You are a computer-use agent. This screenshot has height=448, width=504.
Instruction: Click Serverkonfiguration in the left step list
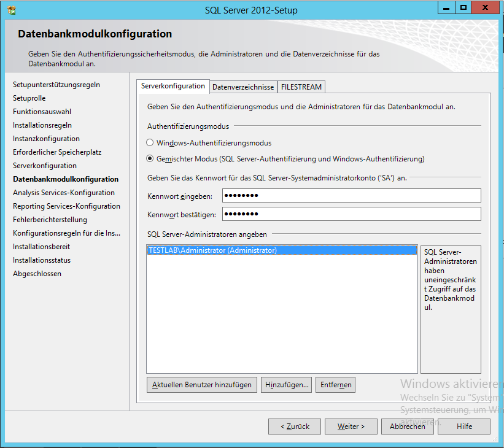(x=45, y=166)
